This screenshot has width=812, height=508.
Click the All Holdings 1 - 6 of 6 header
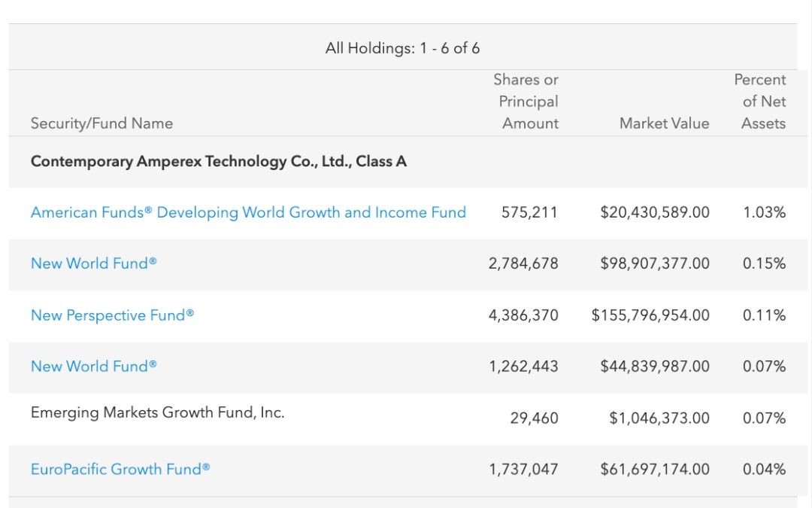(x=402, y=48)
